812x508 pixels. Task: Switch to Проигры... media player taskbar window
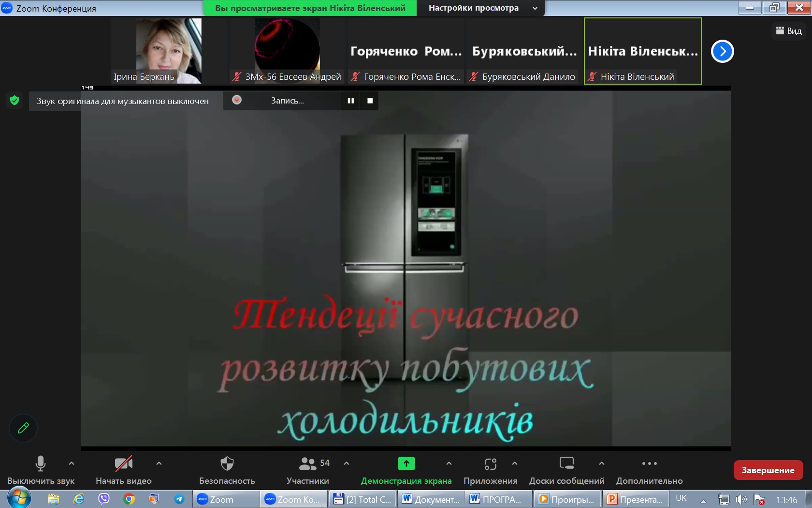tap(567, 499)
